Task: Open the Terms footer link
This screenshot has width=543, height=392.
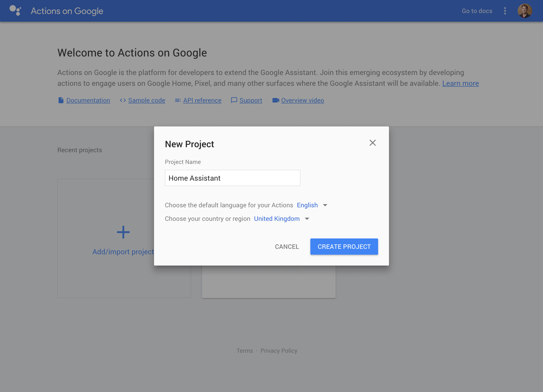Action: tap(244, 351)
